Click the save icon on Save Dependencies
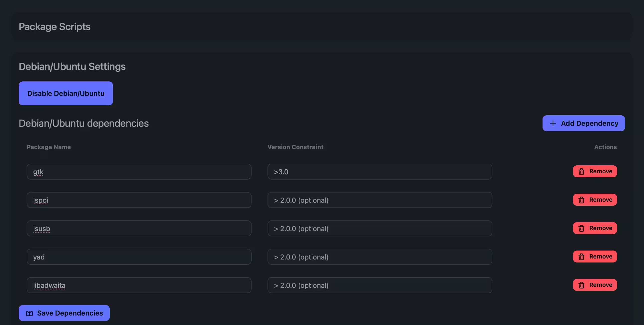The height and width of the screenshot is (325, 644). coord(29,313)
